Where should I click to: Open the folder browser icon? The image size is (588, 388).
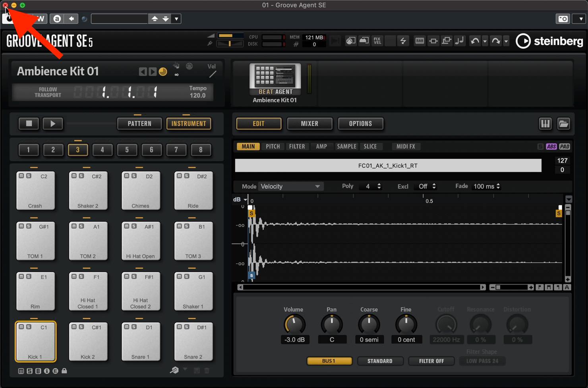pyautogui.click(x=563, y=124)
